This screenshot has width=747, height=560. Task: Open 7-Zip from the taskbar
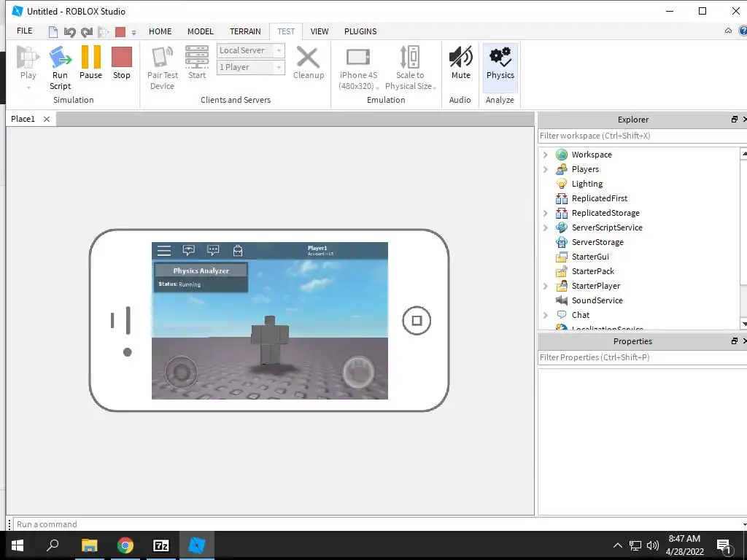tap(161, 545)
